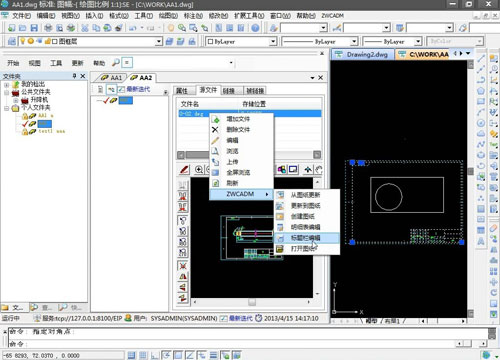Click the Circle tool in the right draw toolbar
The image size is (500, 360).
pyautogui.click(x=481, y=123)
